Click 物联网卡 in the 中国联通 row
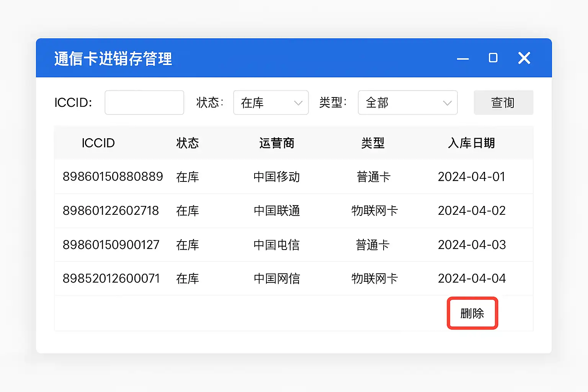 coord(375,211)
